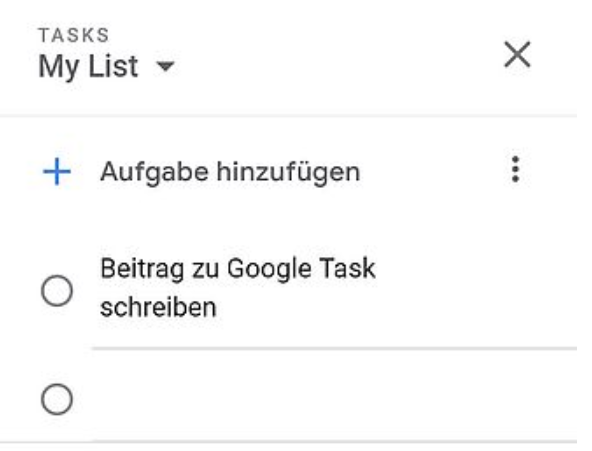Click the blue plus icon
The width and height of the screenshot is (592, 451).
[x=57, y=172]
